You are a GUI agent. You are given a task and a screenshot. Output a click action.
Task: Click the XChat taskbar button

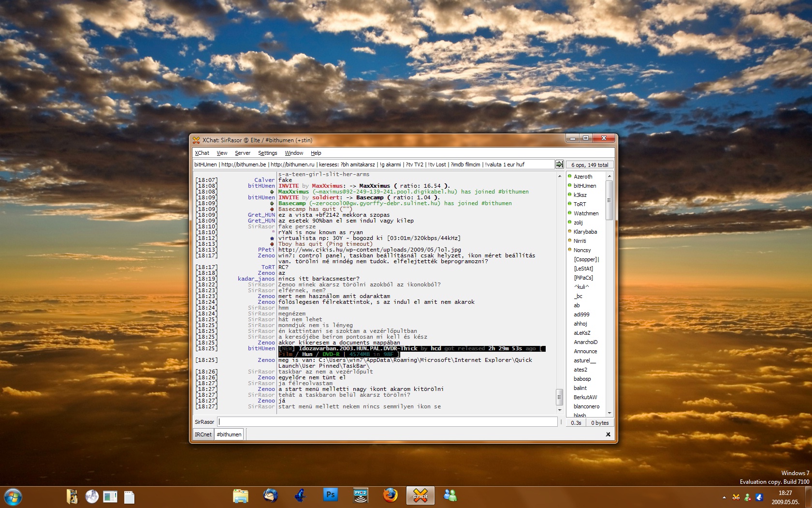coord(420,496)
